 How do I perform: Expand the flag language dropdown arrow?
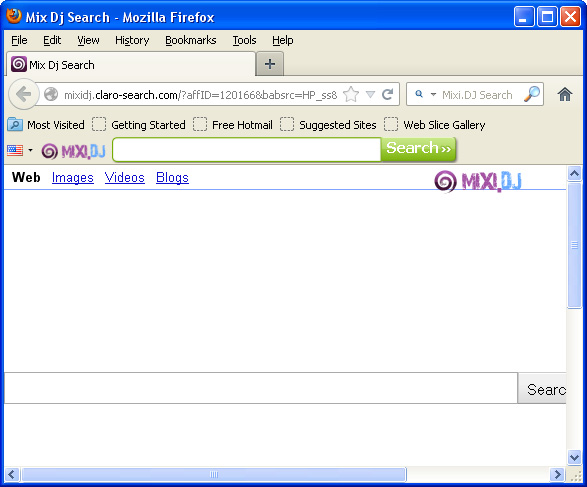point(30,150)
